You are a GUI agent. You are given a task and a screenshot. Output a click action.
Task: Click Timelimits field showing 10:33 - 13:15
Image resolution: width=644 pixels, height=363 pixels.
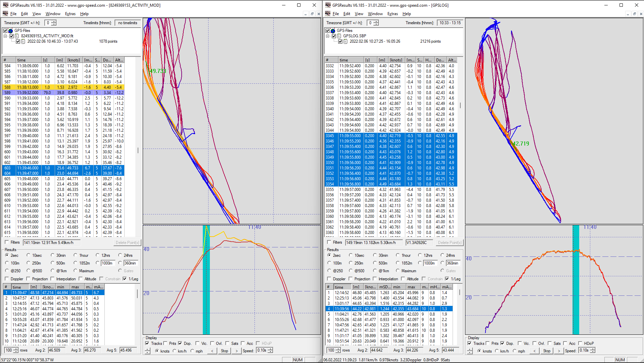(x=450, y=23)
